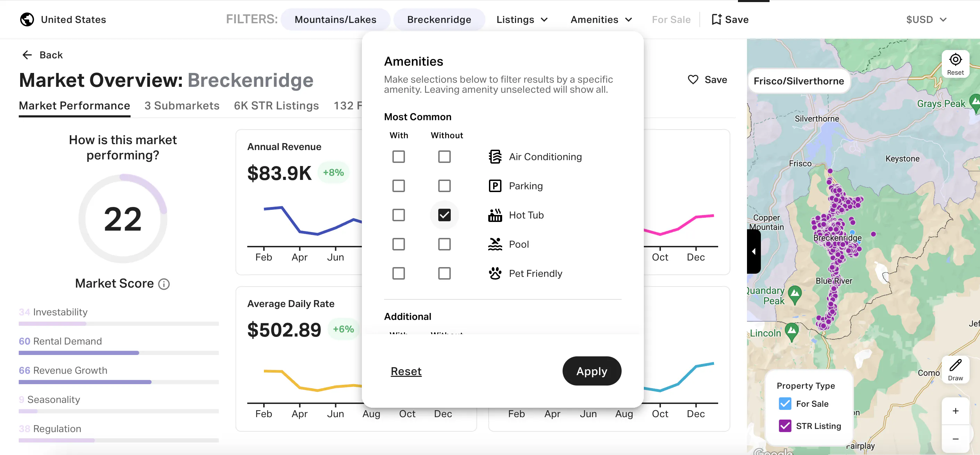Click the globe icon beside United States

coord(27,19)
